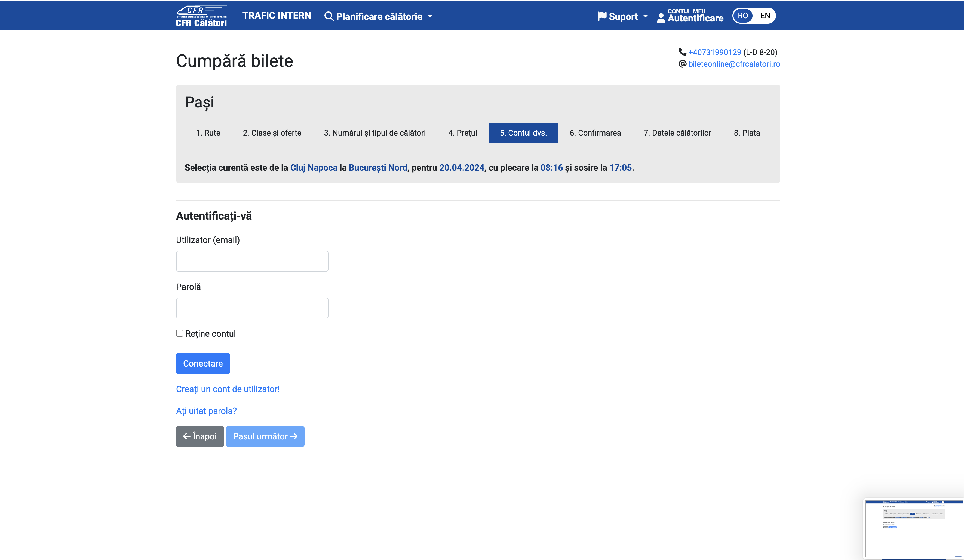Screen dimensions: 964x560
Task: Click the Autentificați-vă heading
Action: [x=214, y=216]
